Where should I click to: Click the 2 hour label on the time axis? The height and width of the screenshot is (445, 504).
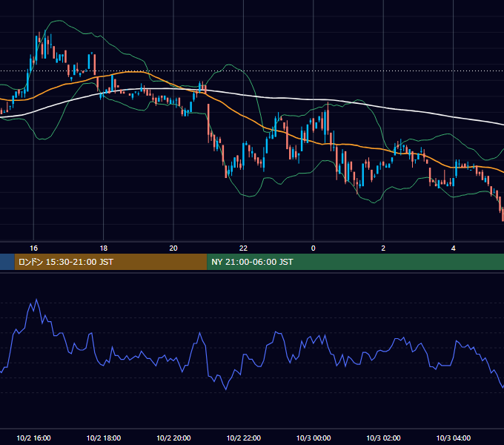383,248
